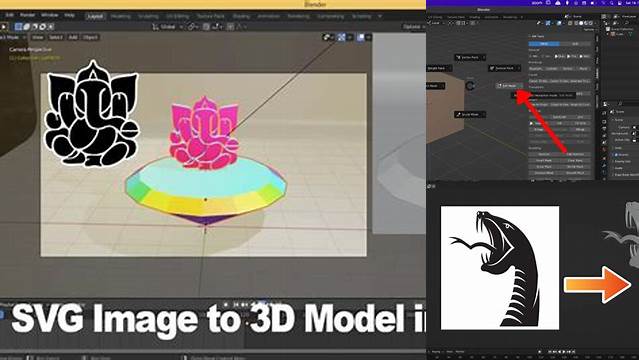
Task: Open the Object menu in viewport header
Action: point(90,38)
